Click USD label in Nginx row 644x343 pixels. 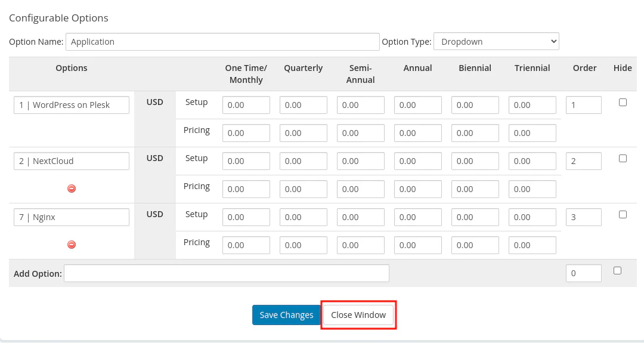(x=155, y=214)
